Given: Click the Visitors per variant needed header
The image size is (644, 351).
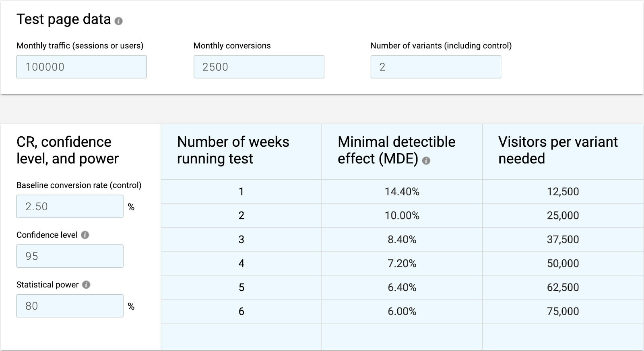Looking at the screenshot, I should [x=558, y=150].
